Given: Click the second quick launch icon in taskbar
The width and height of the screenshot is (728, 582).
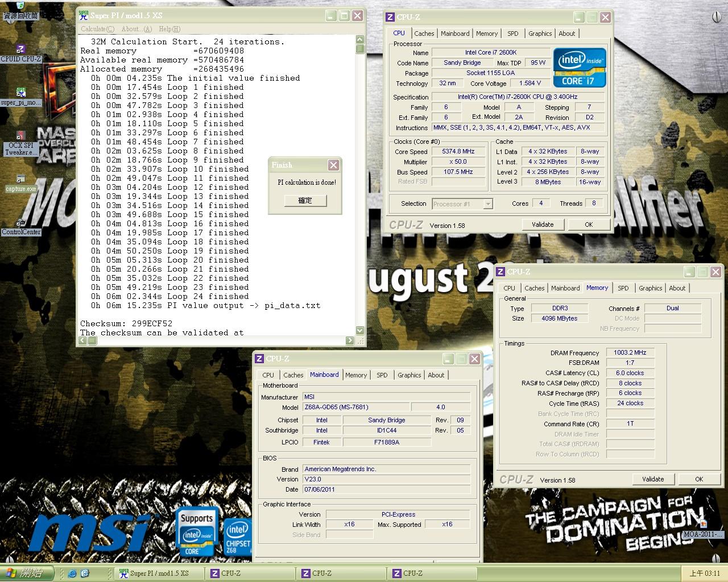Looking at the screenshot, I should click(85, 573).
